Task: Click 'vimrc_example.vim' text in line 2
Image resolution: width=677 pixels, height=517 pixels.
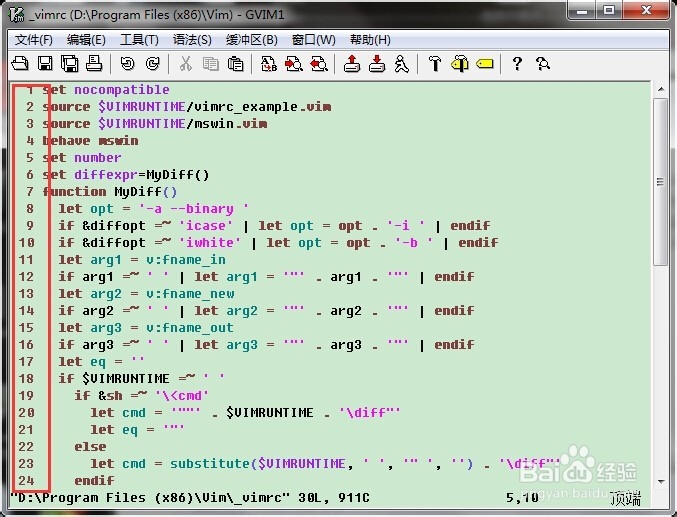Action: pos(263,107)
